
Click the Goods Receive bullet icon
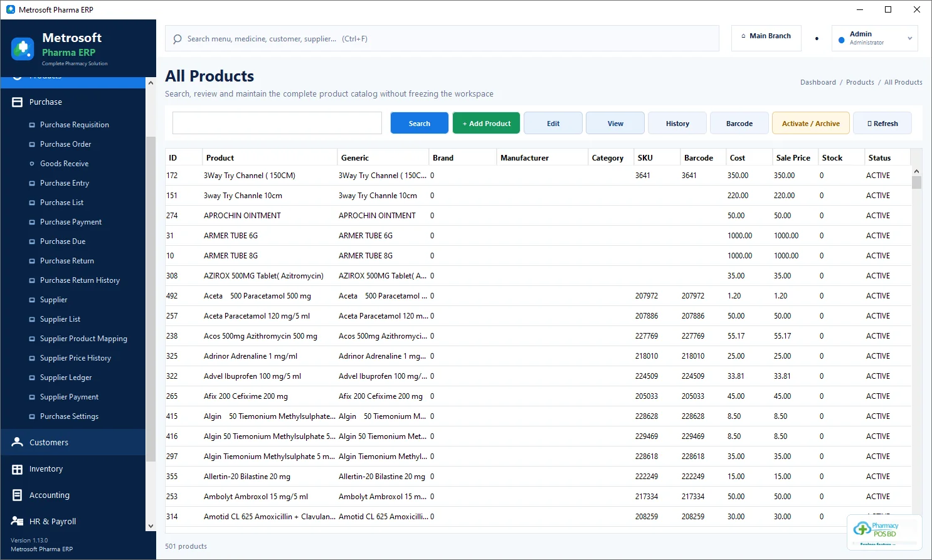(x=32, y=164)
